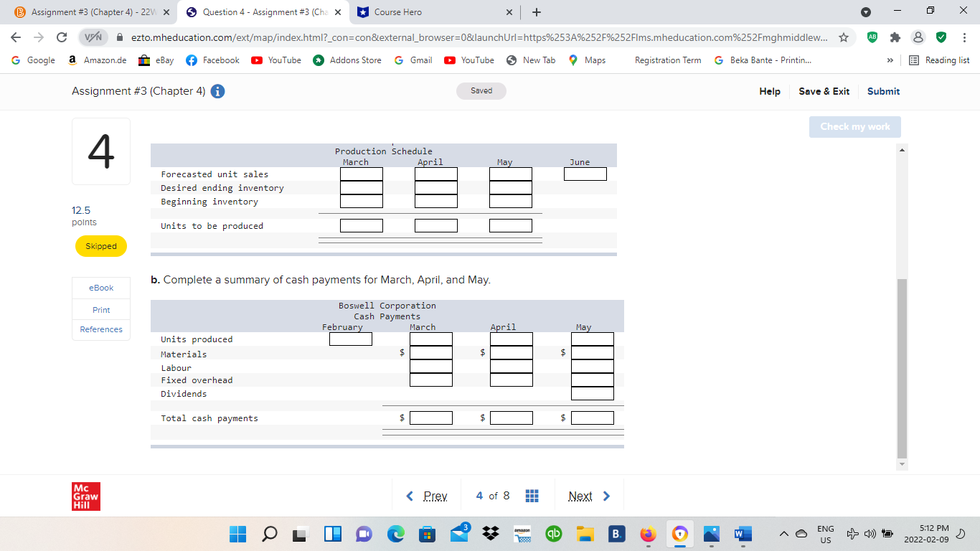Open the eBook link

pyautogui.click(x=100, y=288)
